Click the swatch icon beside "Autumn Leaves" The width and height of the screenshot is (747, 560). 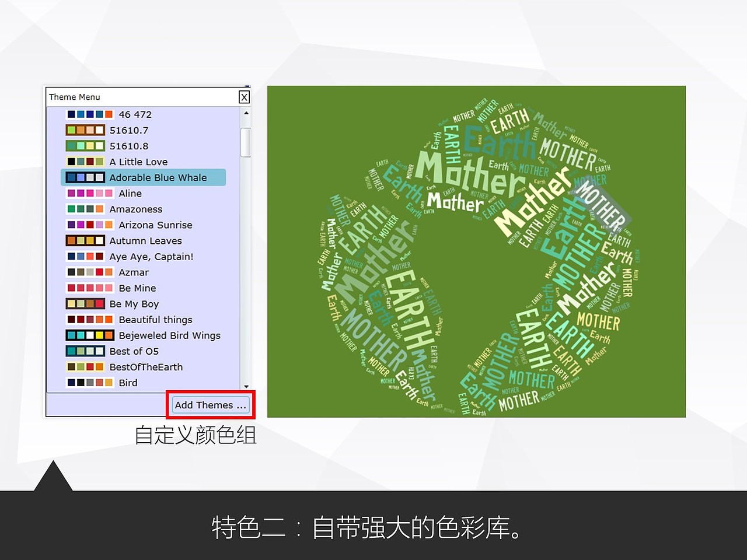(85, 240)
